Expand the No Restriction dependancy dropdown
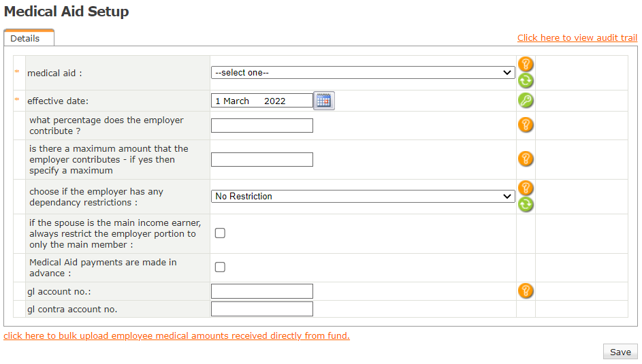This screenshot has height=364, width=642. point(363,197)
